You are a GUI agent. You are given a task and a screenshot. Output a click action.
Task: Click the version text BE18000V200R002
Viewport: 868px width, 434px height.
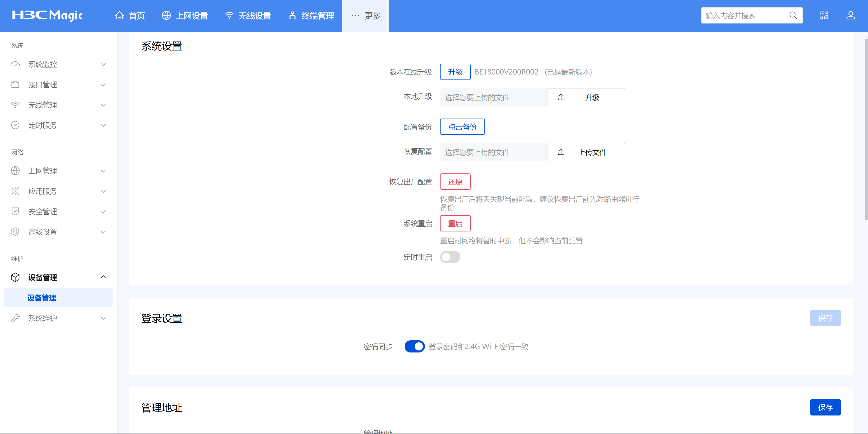click(506, 72)
